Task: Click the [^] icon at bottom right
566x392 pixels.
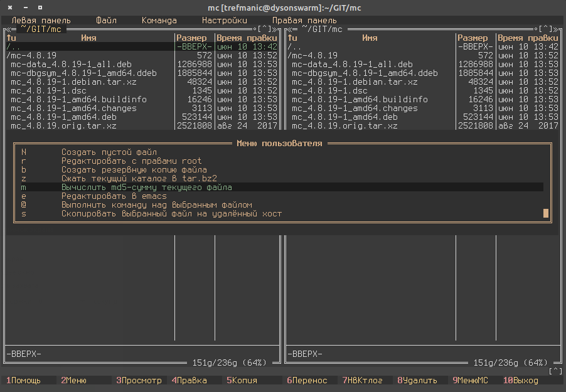Action: pyautogui.click(x=555, y=371)
